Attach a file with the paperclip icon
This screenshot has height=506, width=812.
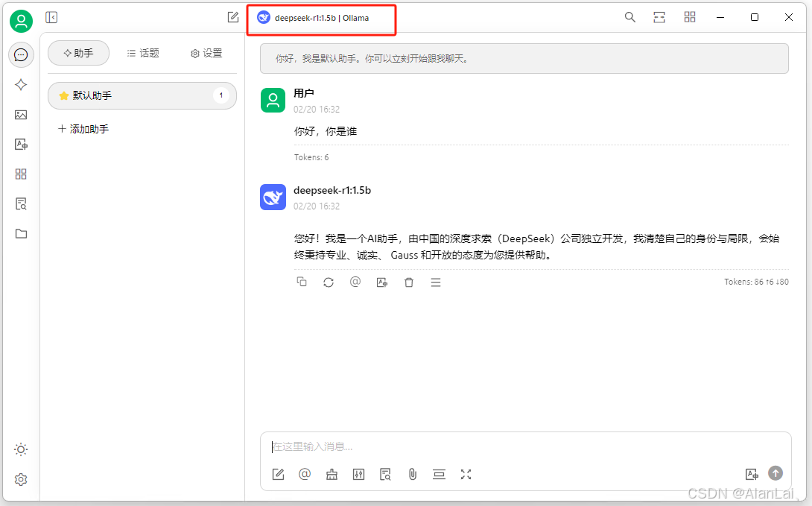click(412, 474)
